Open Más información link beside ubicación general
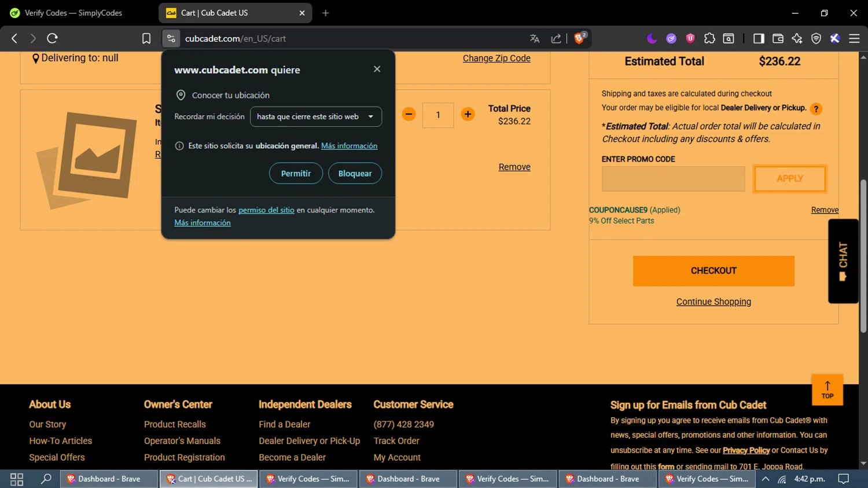 [349, 146]
